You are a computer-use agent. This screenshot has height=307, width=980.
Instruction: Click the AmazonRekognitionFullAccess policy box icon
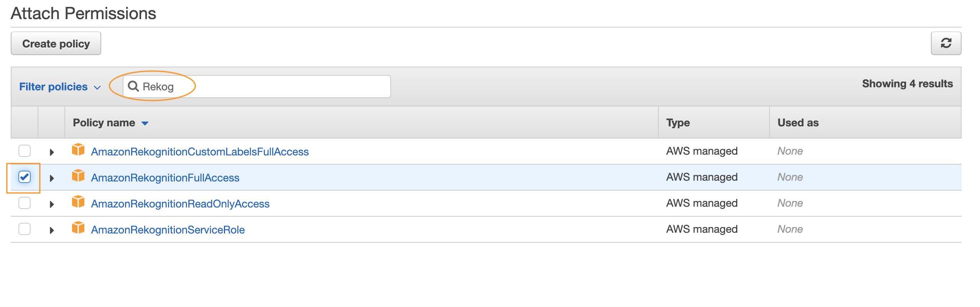tap(78, 176)
